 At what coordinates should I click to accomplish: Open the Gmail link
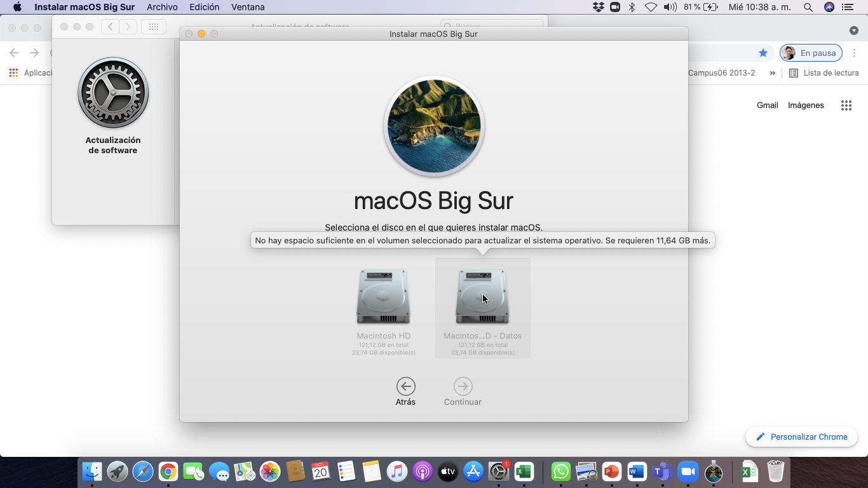pos(768,105)
